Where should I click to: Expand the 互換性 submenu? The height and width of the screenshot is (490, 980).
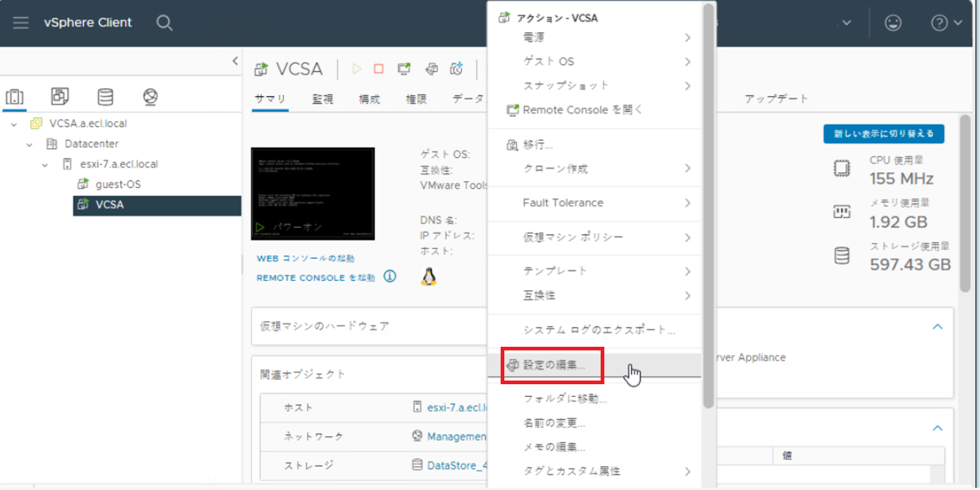[x=595, y=295]
